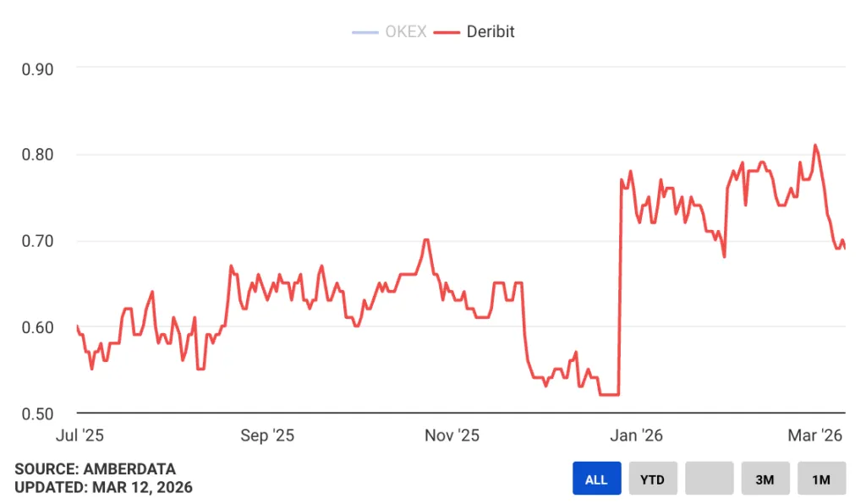Click the 0.50 y-axis label
The image size is (866, 504).
(37, 414)
